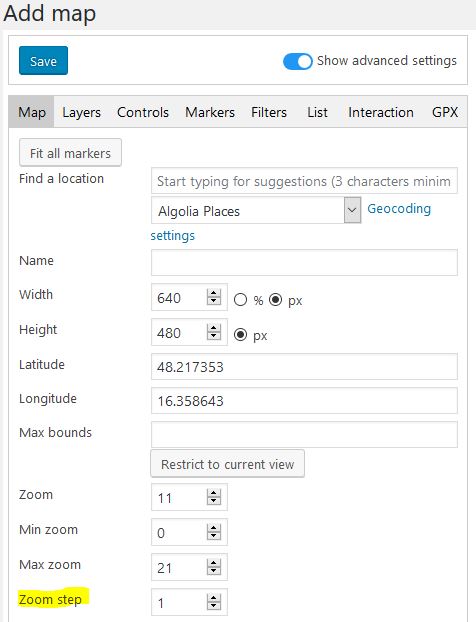Open the GPX tab
The image size is (476, 622).
[x=445, y=112]
